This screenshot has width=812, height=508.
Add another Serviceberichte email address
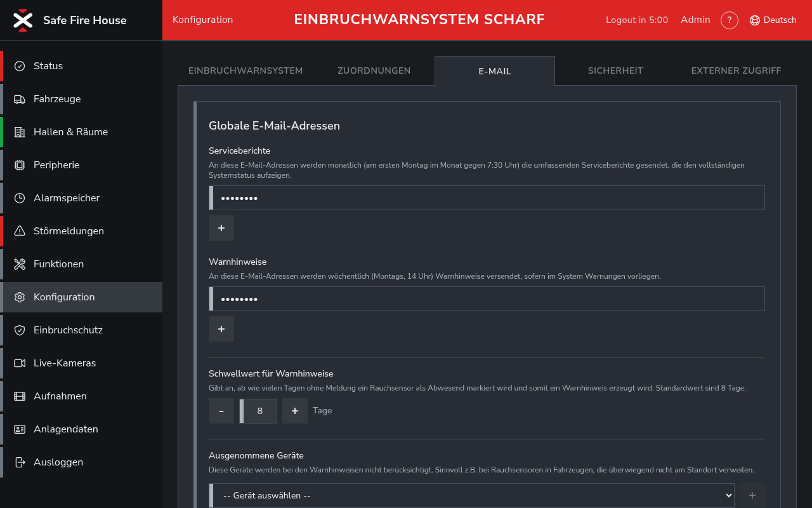(x=221, y=228)
